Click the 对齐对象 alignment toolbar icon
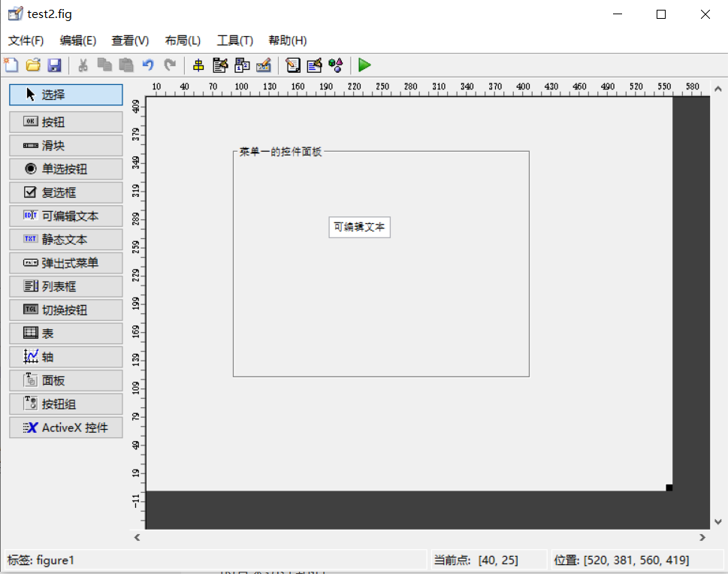728x574 pixels. click(199, 65)
